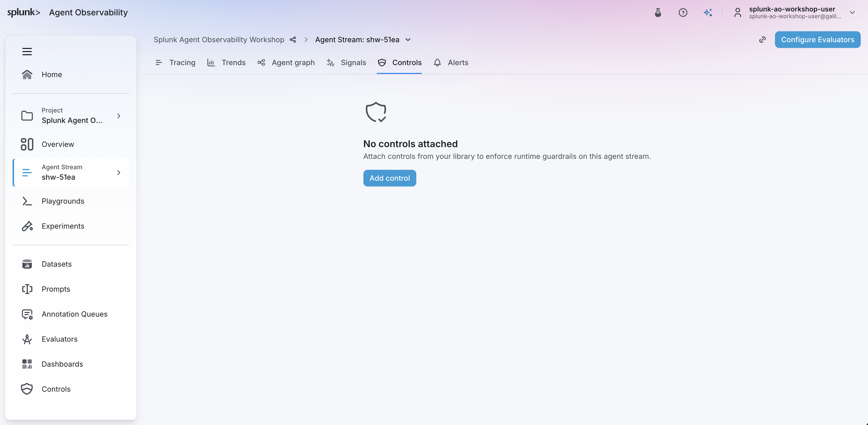868x425 pixels.
Task: Click the Home house icon
Action: (27, 74)
